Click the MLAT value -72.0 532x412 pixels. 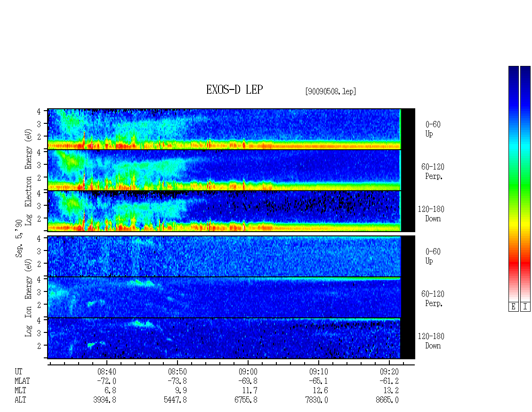coord(107,381)
